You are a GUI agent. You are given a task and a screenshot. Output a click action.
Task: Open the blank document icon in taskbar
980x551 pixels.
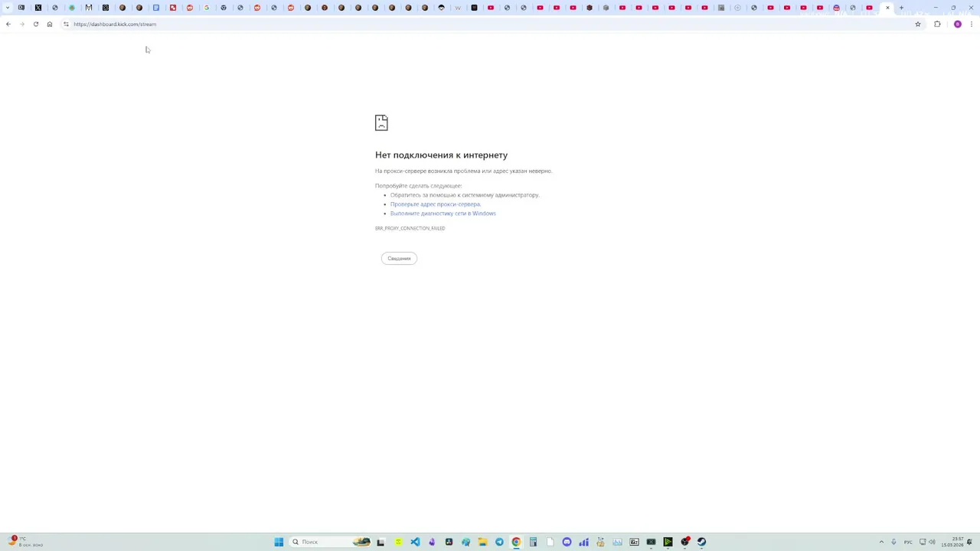click(x=550, y=542)
